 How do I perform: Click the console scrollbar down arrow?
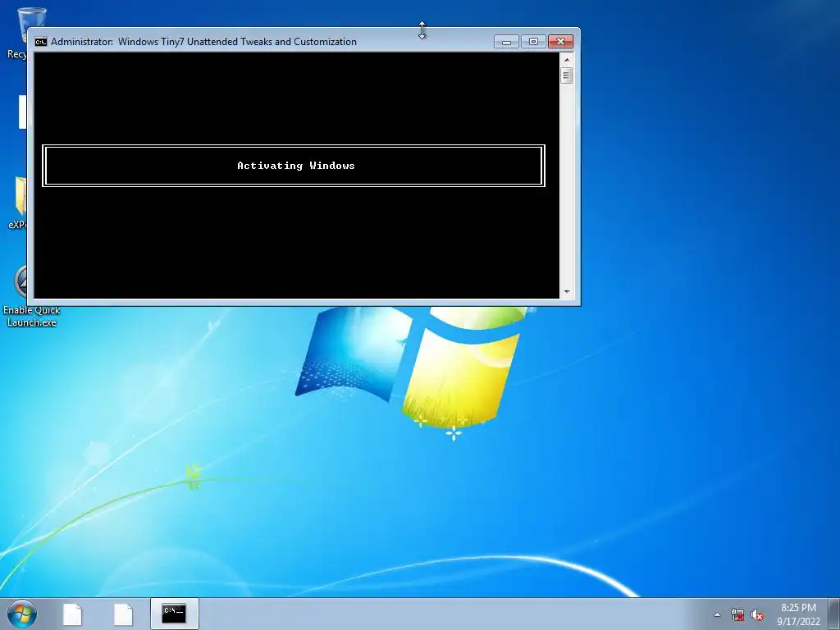point(567,292)
